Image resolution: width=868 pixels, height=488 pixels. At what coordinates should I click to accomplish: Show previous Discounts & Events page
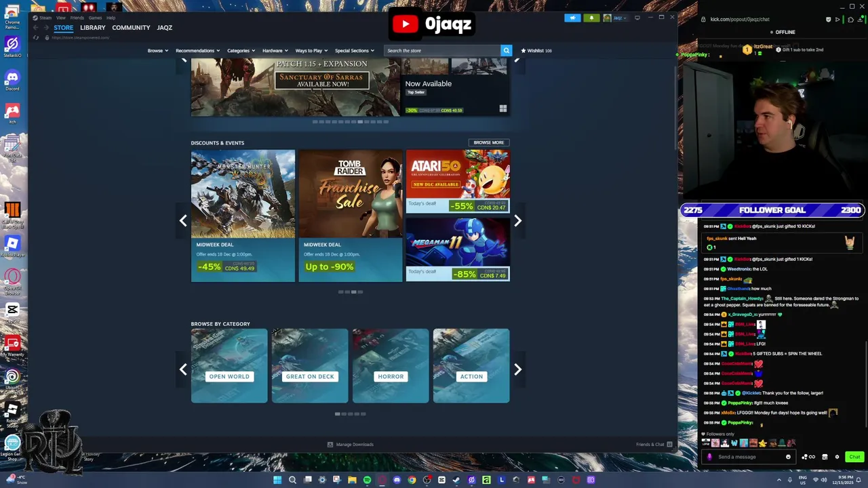tap(183, 220)
